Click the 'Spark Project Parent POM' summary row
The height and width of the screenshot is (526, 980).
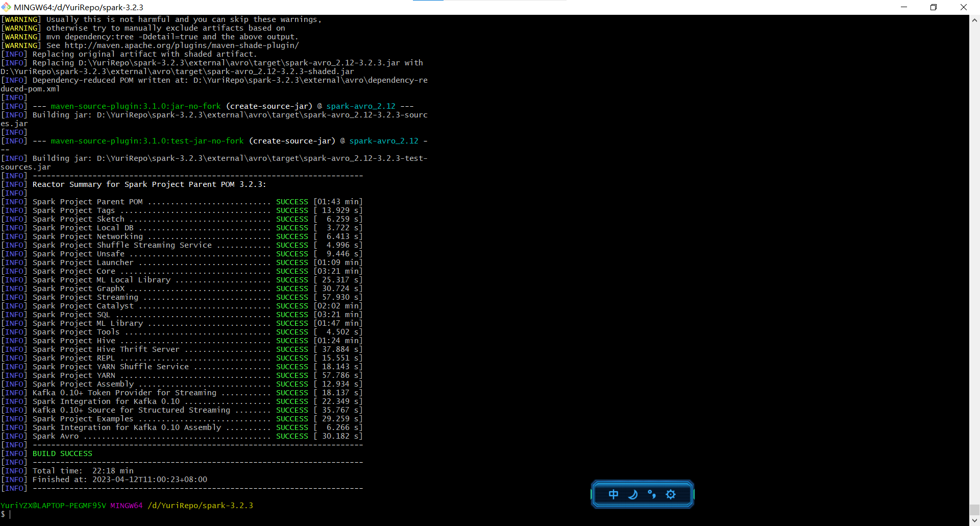click(x=182, y=202)
